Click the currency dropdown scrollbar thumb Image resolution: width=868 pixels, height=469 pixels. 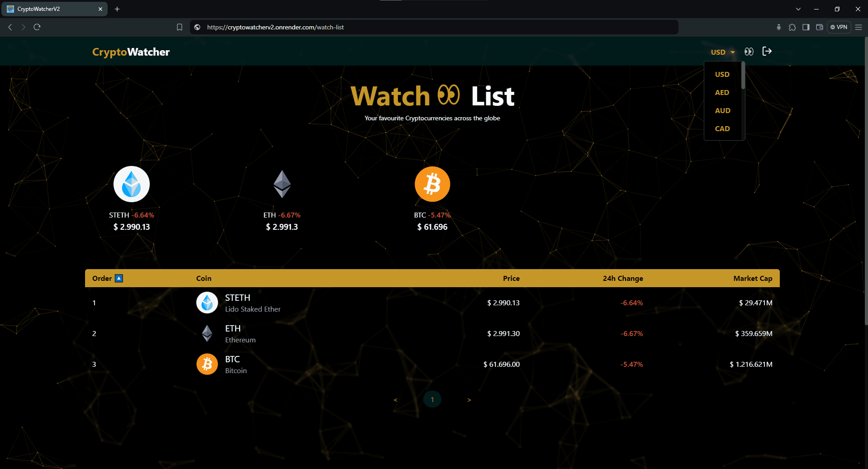[x=743, y=76]
